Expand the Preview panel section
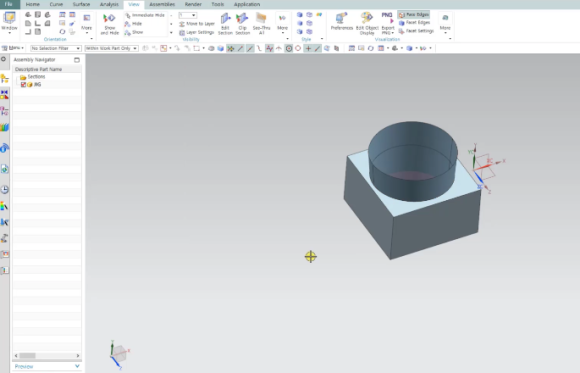This screenshot has height=373, width=580. [47, 366]
